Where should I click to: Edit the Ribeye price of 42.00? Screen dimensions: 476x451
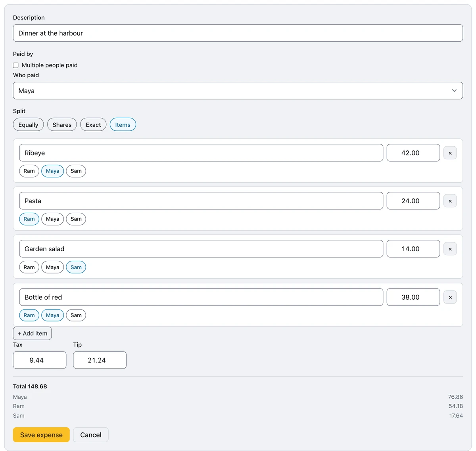tap(413, 153)
